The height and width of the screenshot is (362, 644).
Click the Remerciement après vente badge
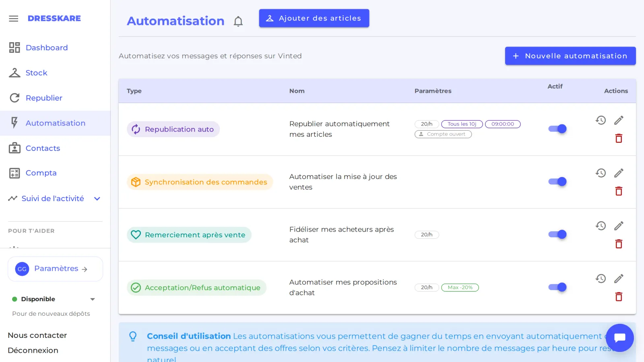(189, 235)
